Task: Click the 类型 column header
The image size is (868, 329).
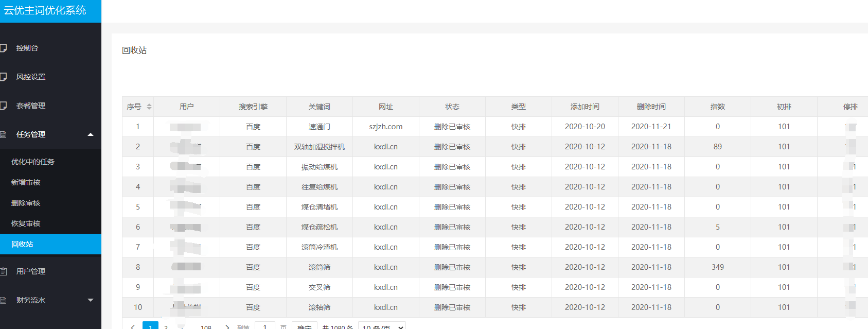Action: pyautogui.click(x=519, y=107)
